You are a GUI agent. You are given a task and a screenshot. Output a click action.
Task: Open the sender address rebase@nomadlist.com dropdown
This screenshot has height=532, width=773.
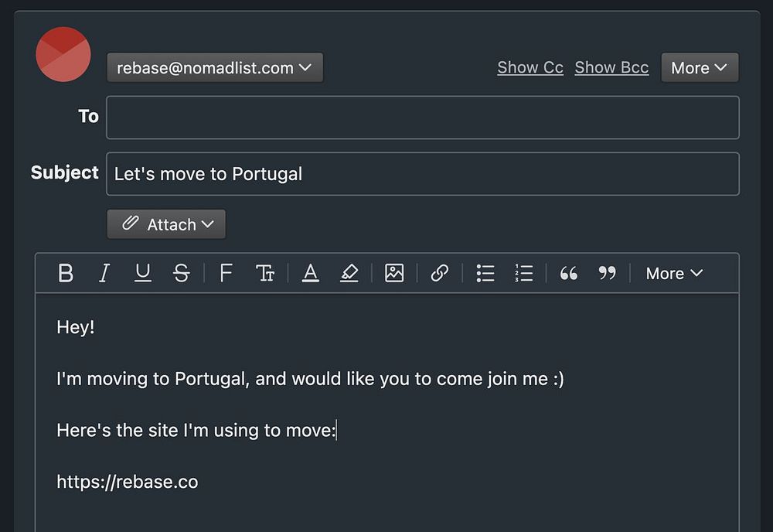(x=215, y=67)
